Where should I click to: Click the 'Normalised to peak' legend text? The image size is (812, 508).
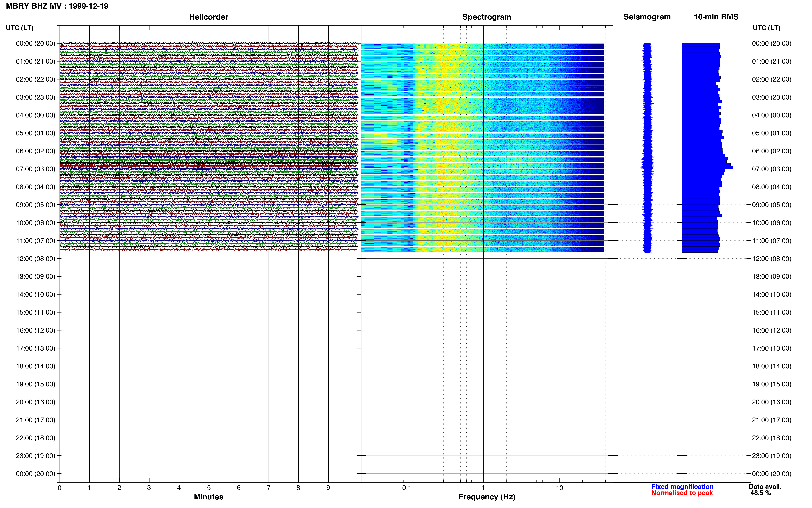(x=682, y=493)
